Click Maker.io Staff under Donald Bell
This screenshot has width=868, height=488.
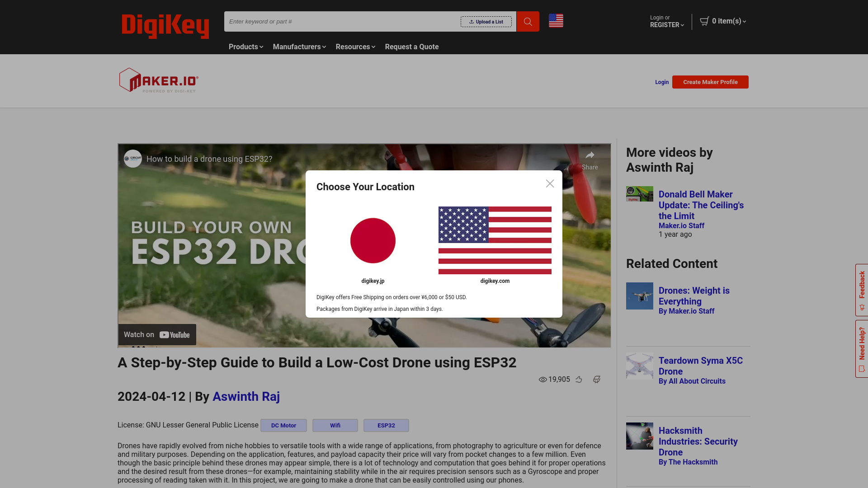pos(681,226)
